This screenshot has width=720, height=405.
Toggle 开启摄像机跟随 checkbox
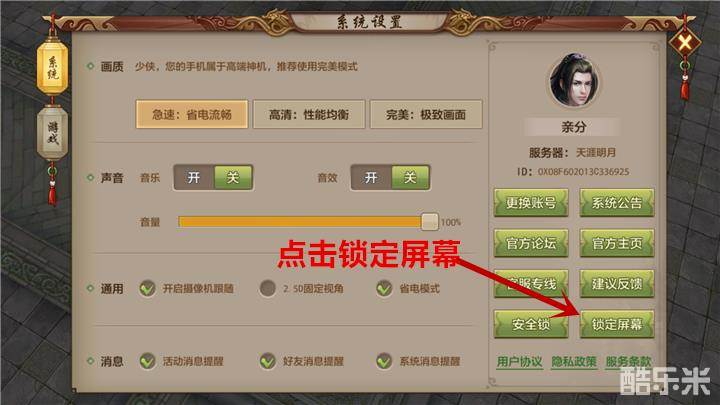(x=147, y=288)
